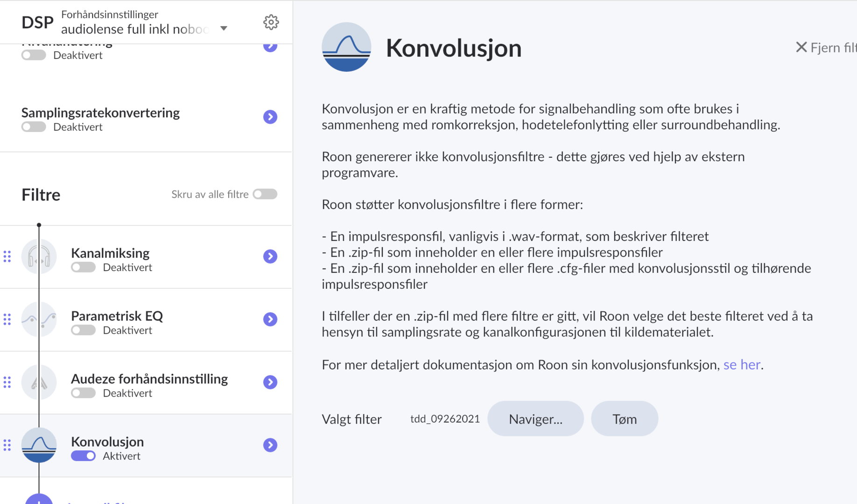Screen dimensions: 857x504
Task: Enable the Kanalmiksing toggle
Action: coord(83,267)
